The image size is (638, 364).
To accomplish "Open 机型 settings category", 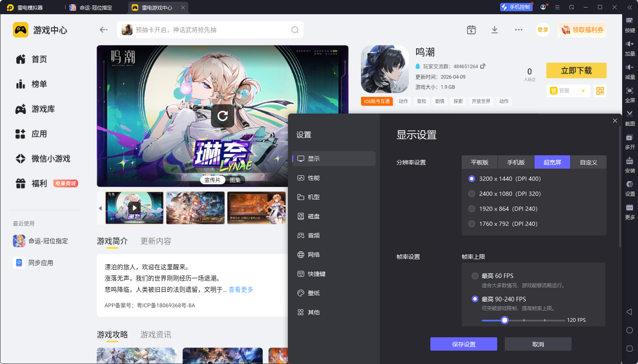I will tap(334, 197).
